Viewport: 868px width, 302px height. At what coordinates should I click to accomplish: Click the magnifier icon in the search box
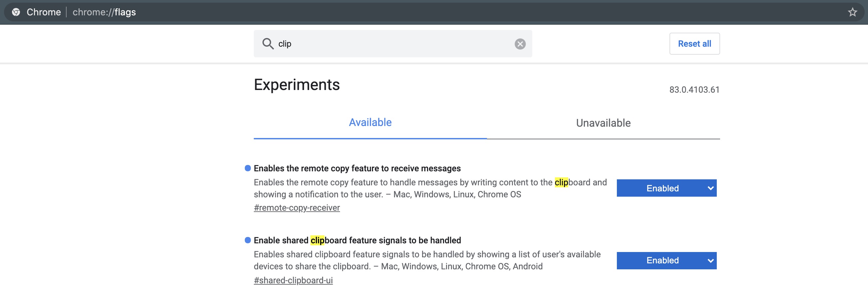pos(267,44)
